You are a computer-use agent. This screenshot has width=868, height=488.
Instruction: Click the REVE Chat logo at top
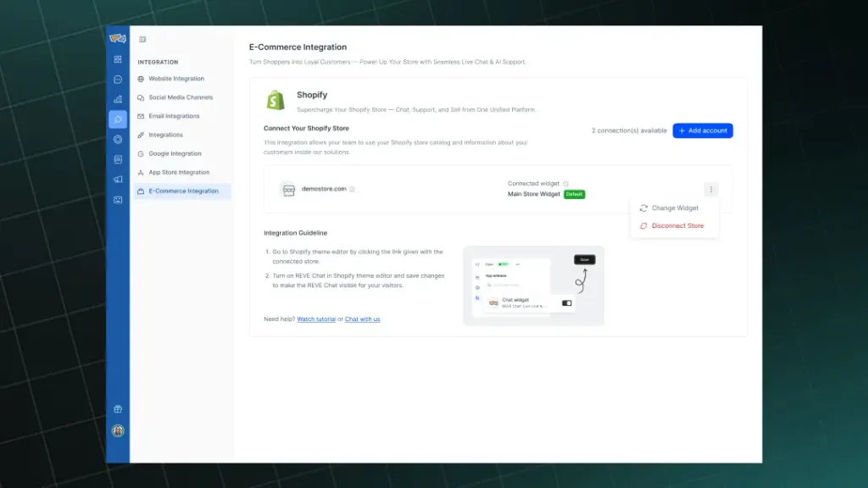(x=118, y=38)
